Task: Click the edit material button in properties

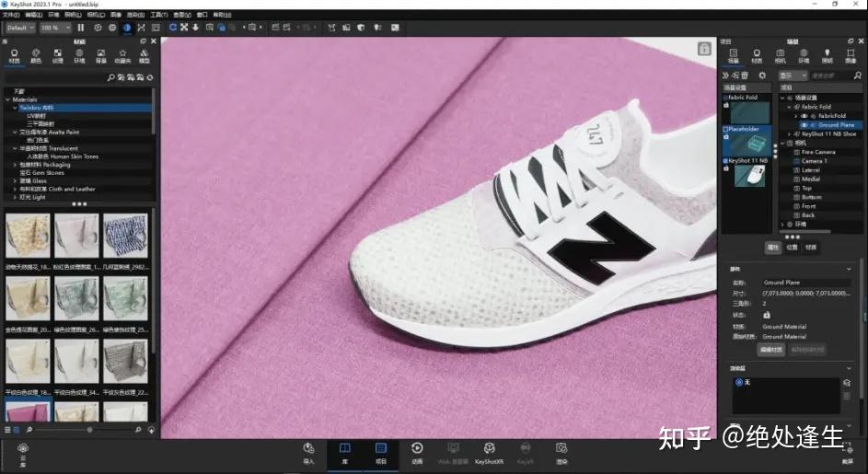Action: pyautogui.click(x=770, y=350)
